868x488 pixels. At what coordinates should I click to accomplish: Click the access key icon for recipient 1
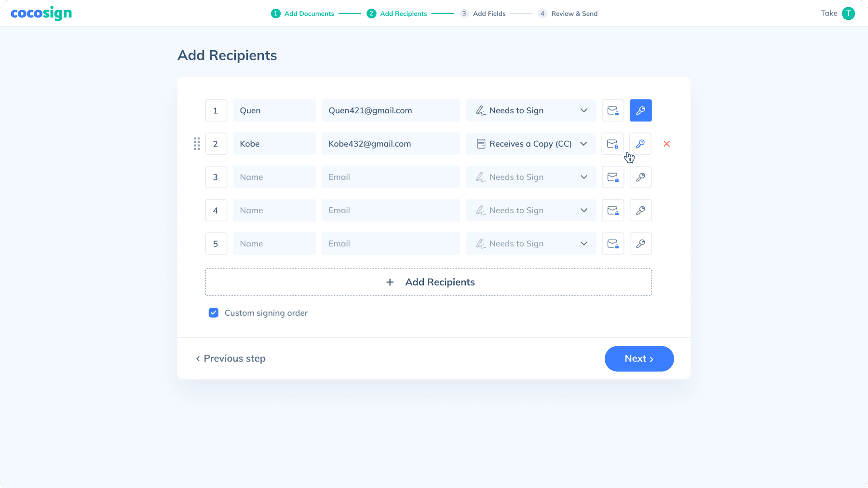(640, 110)
